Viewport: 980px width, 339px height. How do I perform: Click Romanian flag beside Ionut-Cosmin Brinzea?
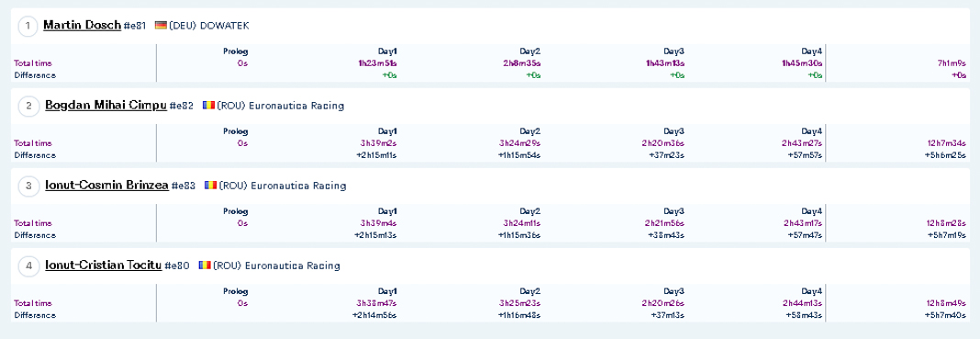tap(211, 186)
